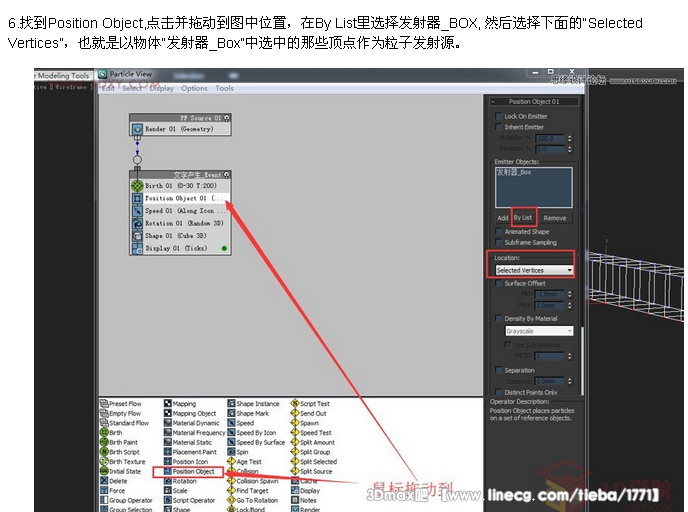This screenshot has width=688, height=512.
Task: Click Mtl ID spinner arrows
Action: [x=570, y=356]
